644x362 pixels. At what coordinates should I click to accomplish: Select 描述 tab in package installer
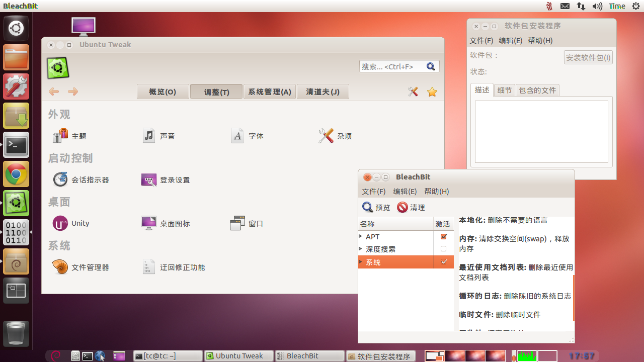(482, 90)
